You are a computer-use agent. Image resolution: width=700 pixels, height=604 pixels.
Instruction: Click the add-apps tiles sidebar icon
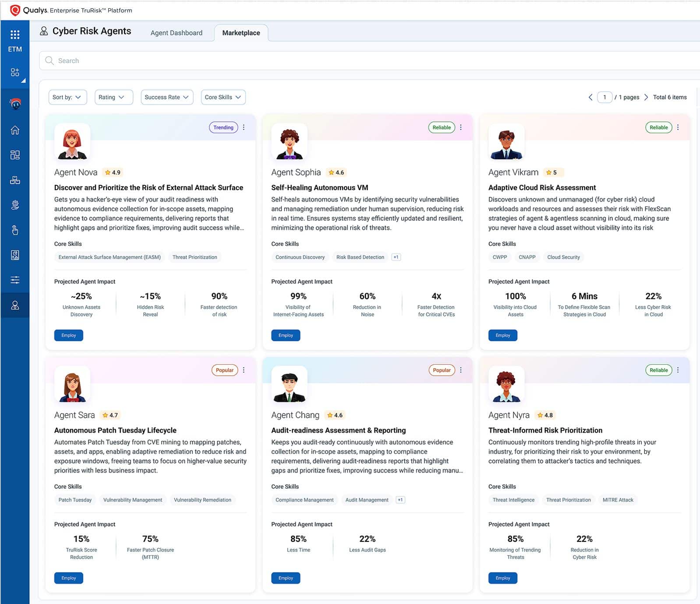pyautogui.click(x=15, y=72)
